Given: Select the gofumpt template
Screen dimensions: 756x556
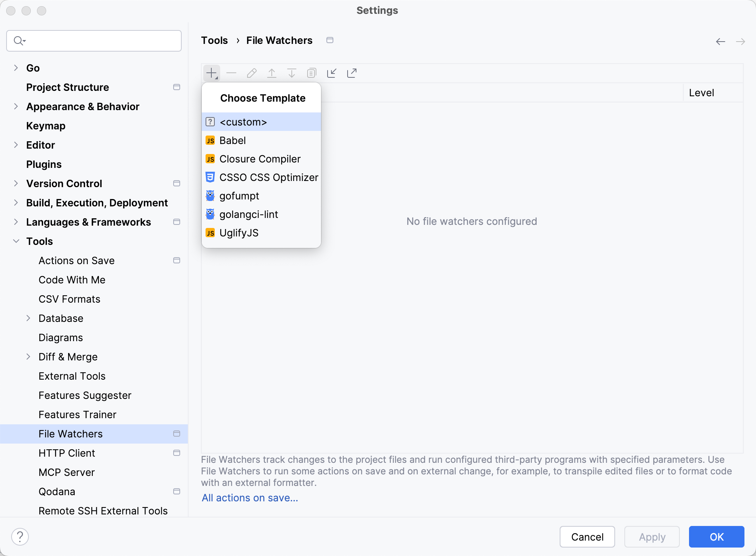Looking at the screenshot, I should click(x=239, y=196).
